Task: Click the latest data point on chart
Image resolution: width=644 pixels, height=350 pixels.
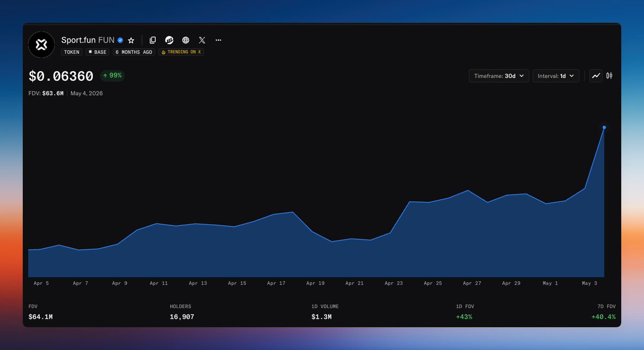Action: coord(604,127)
